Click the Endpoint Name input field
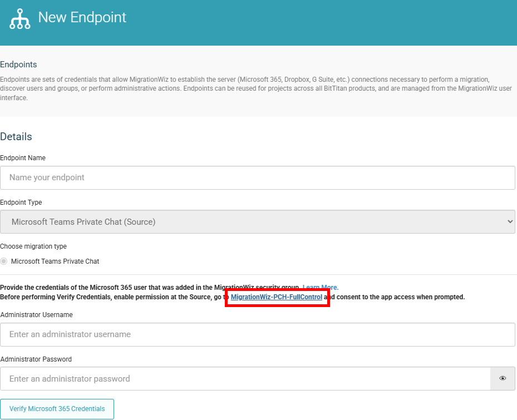 pyautogui.click(x=258, y=177)
